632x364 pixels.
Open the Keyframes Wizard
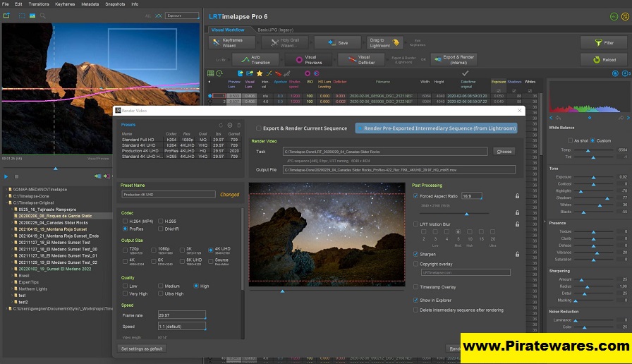[233, 42]
